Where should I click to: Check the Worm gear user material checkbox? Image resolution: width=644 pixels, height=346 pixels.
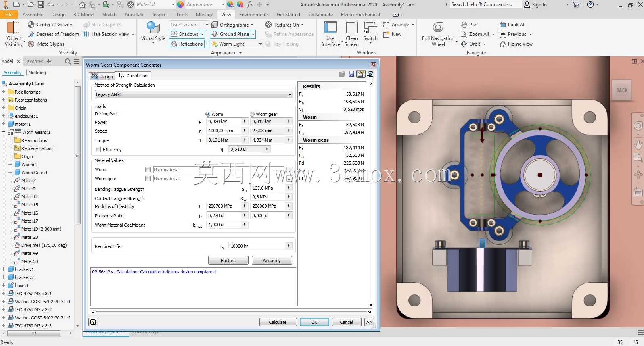(148, 179)
